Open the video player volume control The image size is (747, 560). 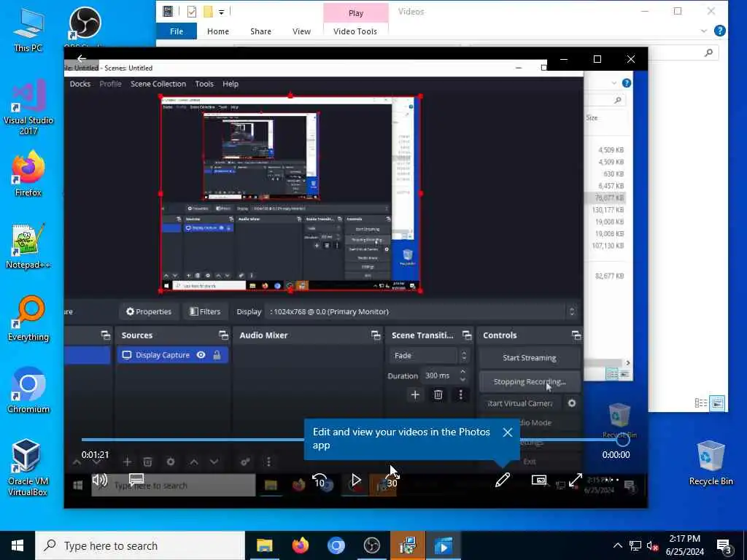point(99,480)
